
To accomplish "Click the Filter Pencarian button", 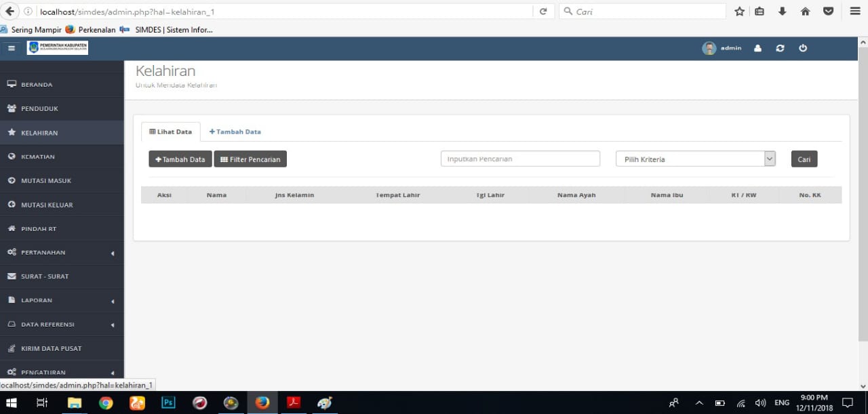I will (250, 159).
